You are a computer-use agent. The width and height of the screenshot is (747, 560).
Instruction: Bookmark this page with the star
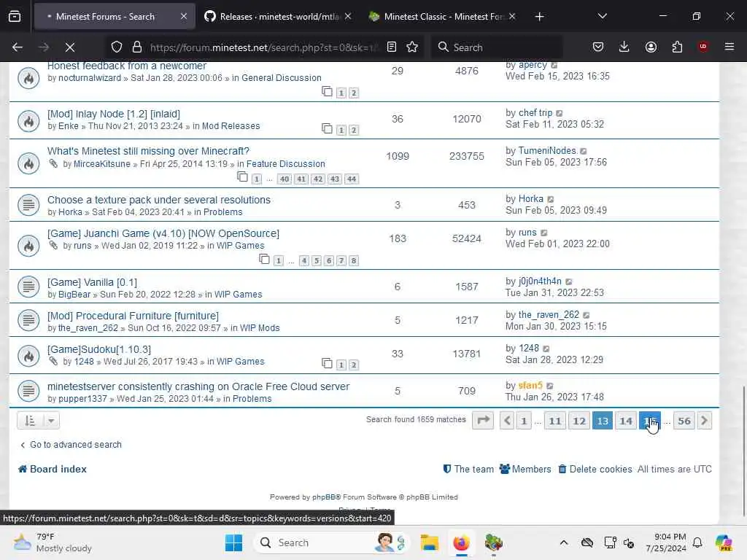pos(412,47)
